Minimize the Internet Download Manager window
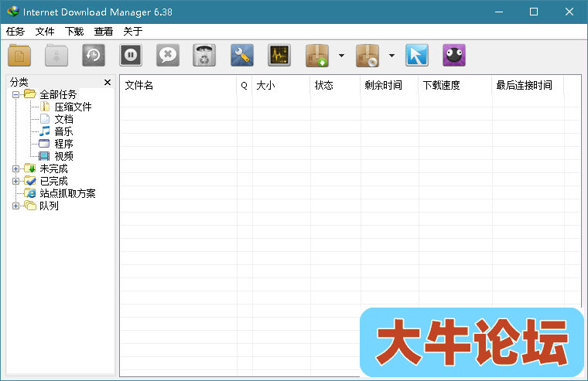This screenshot has height=381, width=588. point(499,12)
